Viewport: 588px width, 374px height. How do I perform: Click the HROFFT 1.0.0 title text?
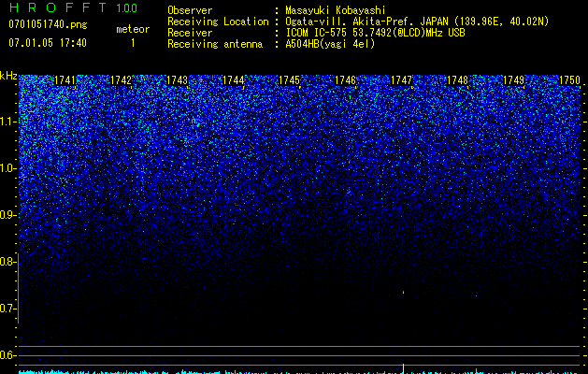pos(73,7)
